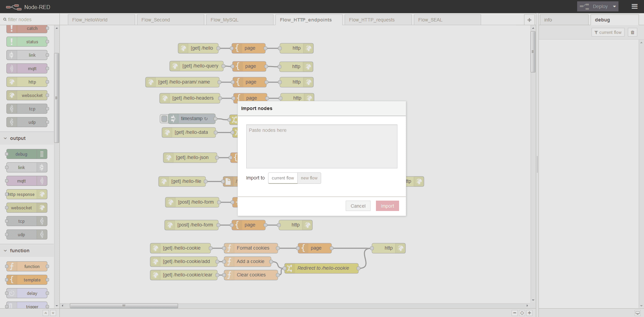Open the info sidebar tab
The image size is (644, 317).
click(x=564, y=20)
